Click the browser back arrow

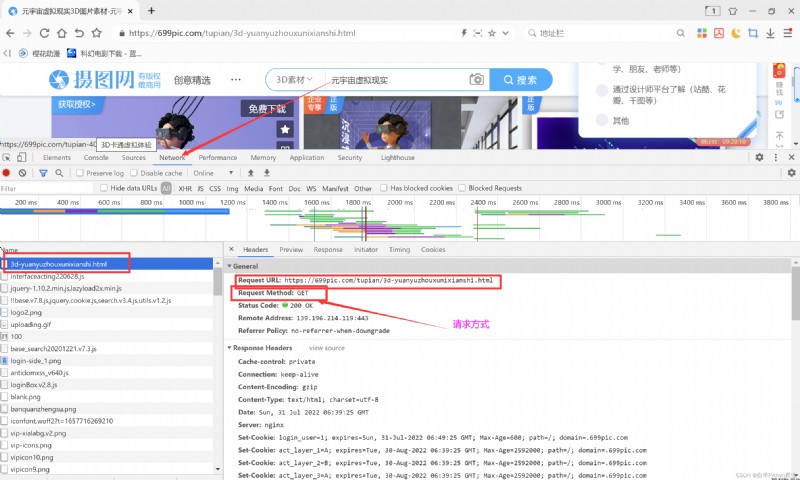10,33
